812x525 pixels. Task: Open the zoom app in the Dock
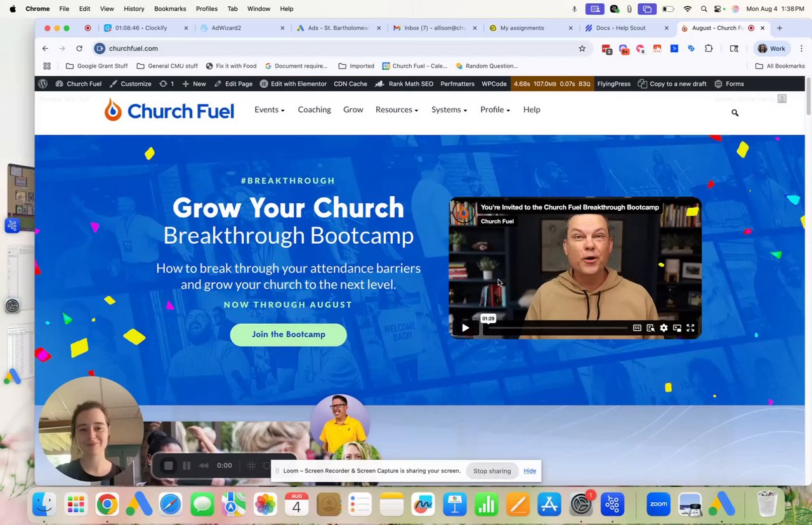coord(658,505)
